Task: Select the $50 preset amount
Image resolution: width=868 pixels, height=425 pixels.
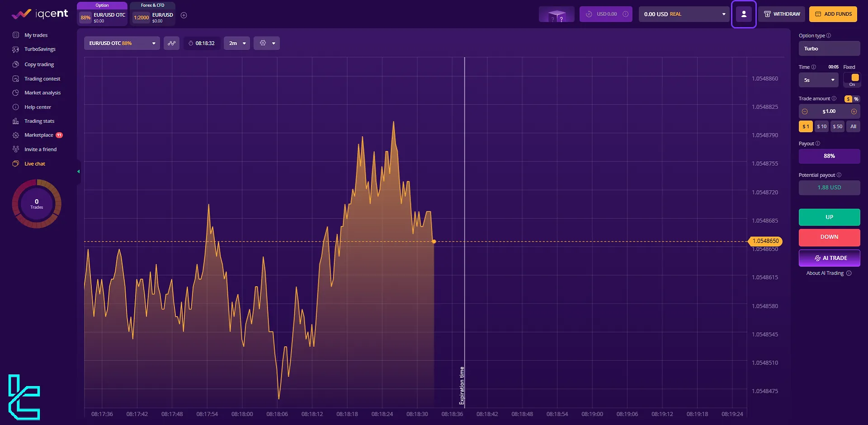Action: [837, 127]
